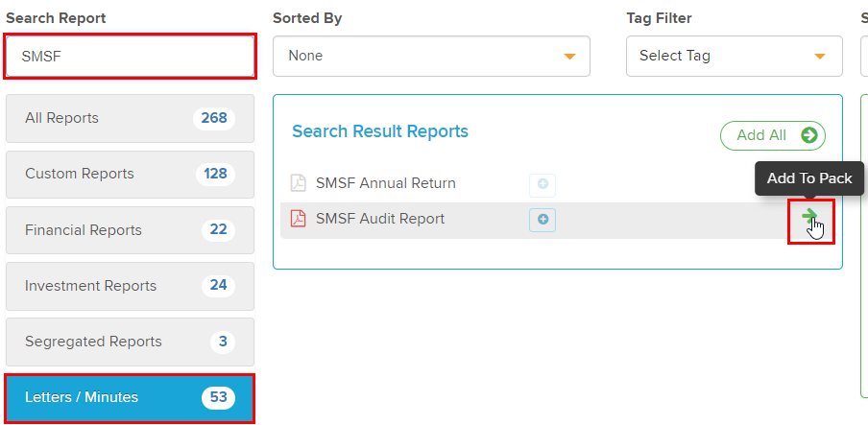Click the Letters / Minutes category

pyautogui.click(x=130, y=397)
